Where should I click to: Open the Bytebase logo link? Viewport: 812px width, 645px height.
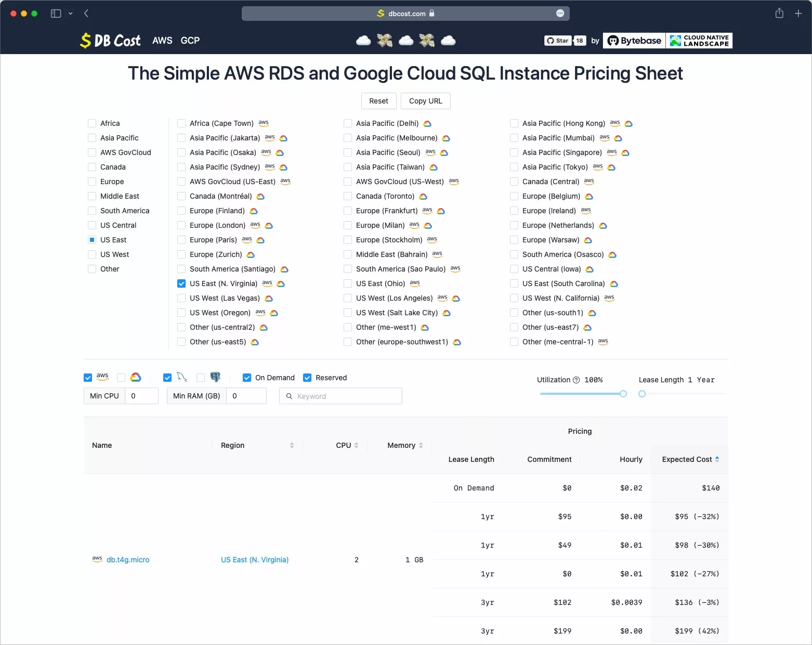click(634, 41)
